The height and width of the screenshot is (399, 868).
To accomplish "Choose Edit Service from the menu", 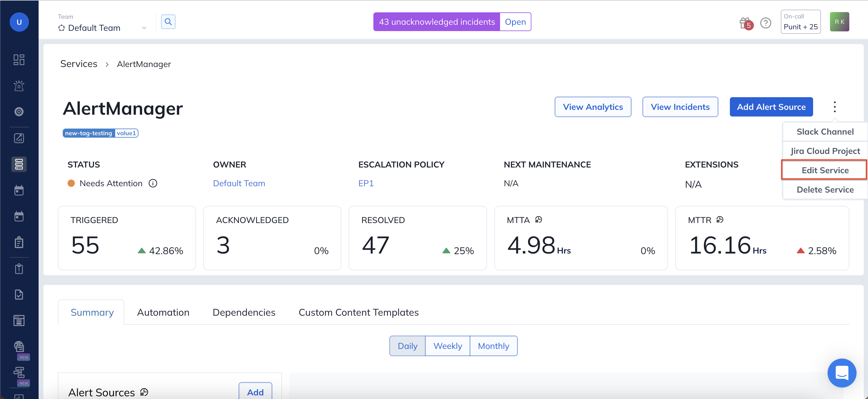I will (x=825, y=170).
